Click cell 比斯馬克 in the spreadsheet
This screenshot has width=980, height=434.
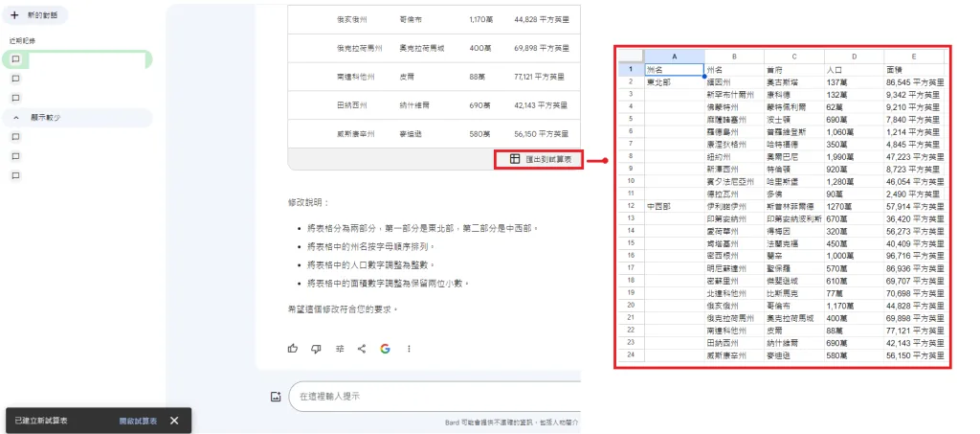point(793,293)
